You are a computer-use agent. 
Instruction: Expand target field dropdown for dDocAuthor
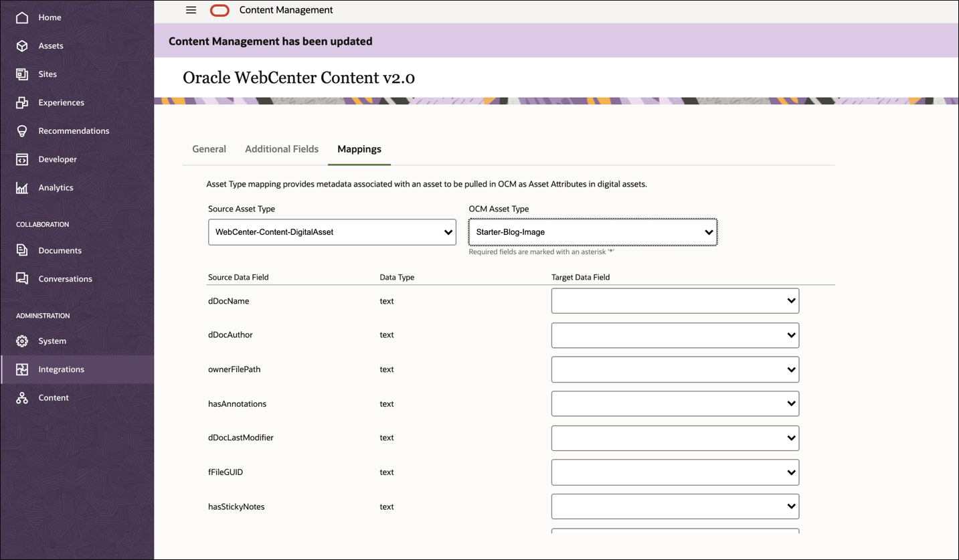click(675, 335)
